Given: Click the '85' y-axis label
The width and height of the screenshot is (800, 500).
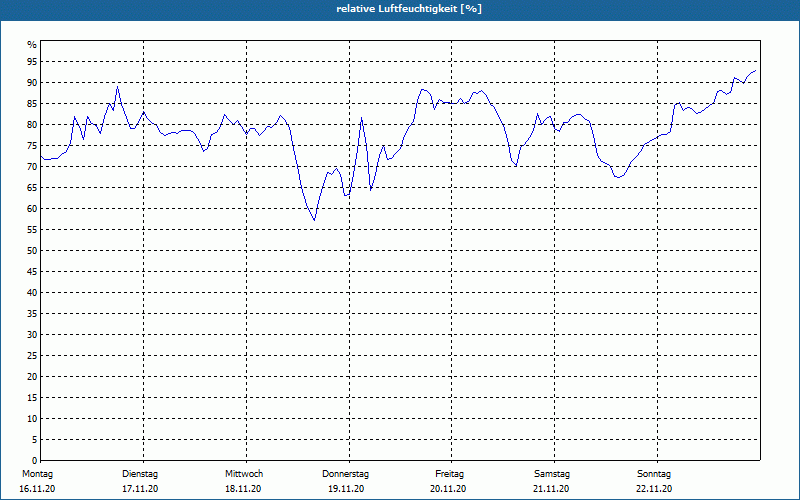Looking at the screenshot, I should click(32, 104).
